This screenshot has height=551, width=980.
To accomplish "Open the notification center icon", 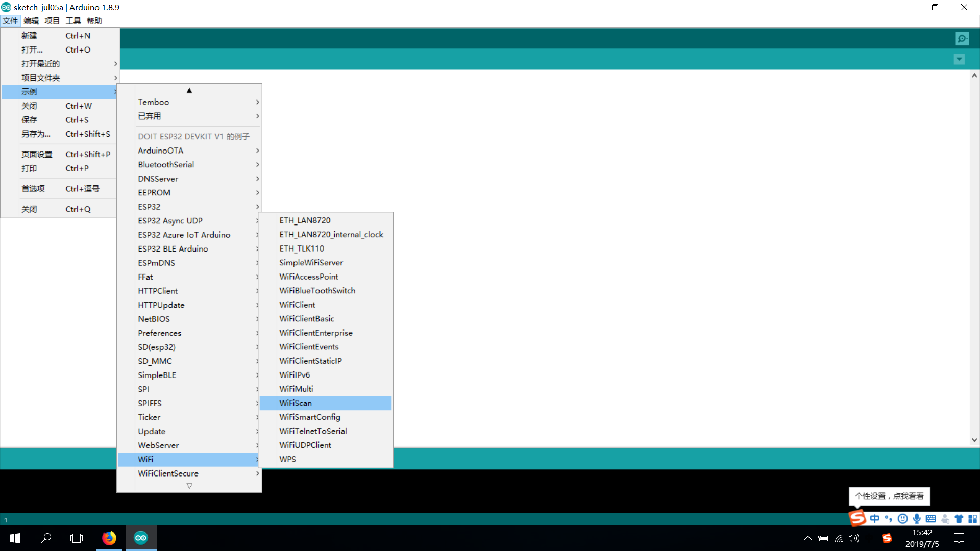I will [959, 538].
